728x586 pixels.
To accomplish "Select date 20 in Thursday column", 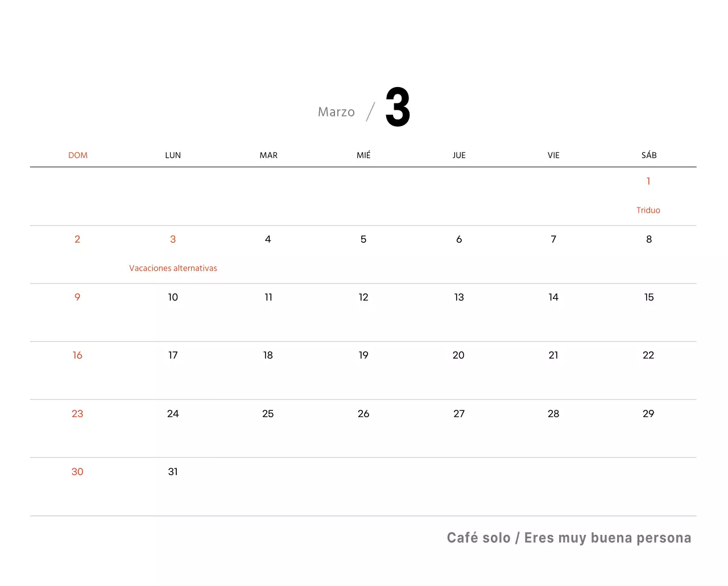I will point(458,355).
